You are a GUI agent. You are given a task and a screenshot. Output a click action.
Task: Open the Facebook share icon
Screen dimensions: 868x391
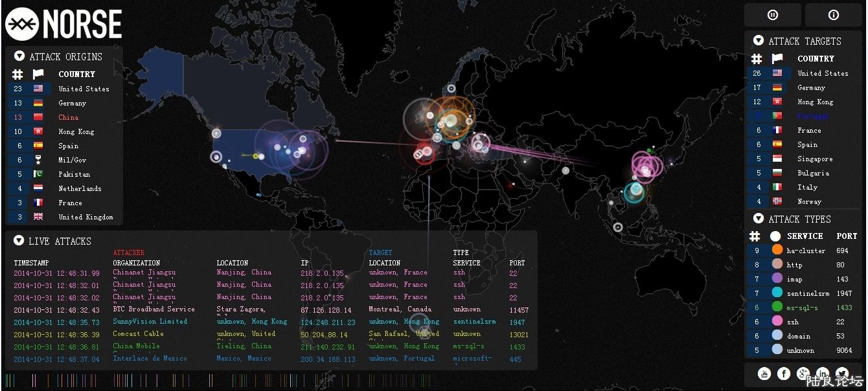(x=783, y=374)
